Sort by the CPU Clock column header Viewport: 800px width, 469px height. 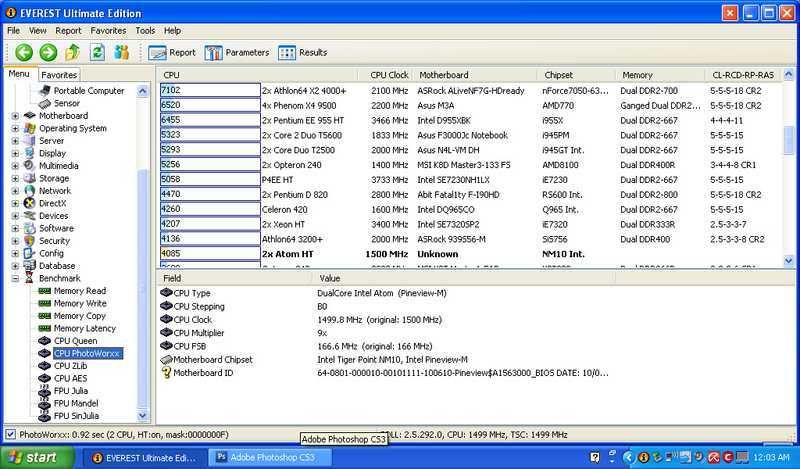(x=387, y=75)
